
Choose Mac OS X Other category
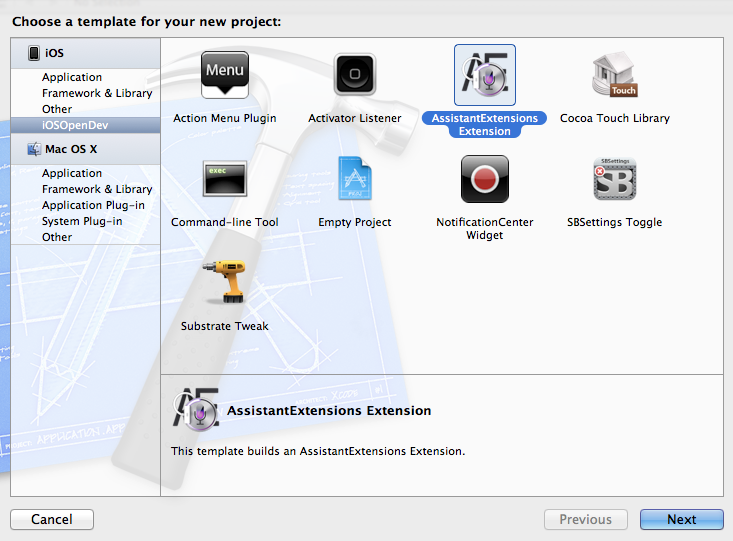57,237
